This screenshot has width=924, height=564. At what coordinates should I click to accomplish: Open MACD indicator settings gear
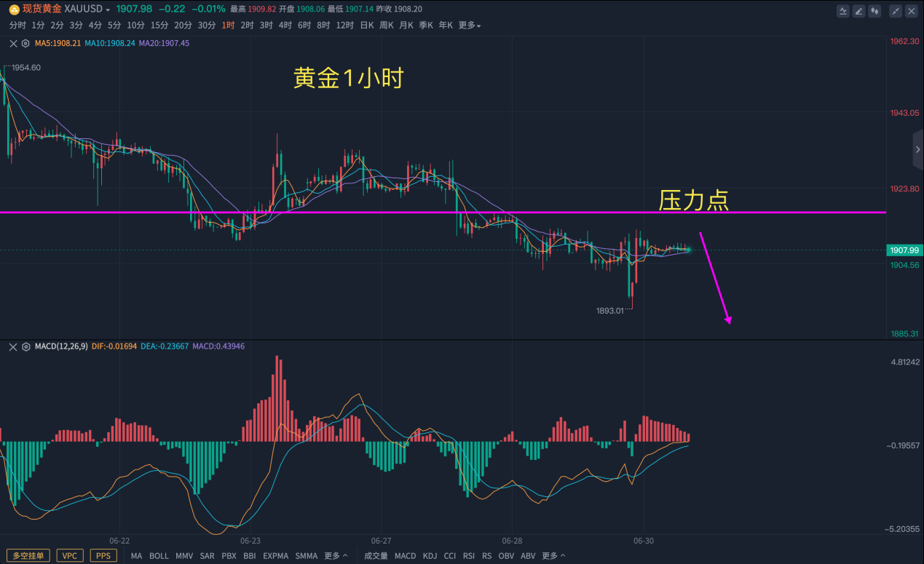(25, 347)
